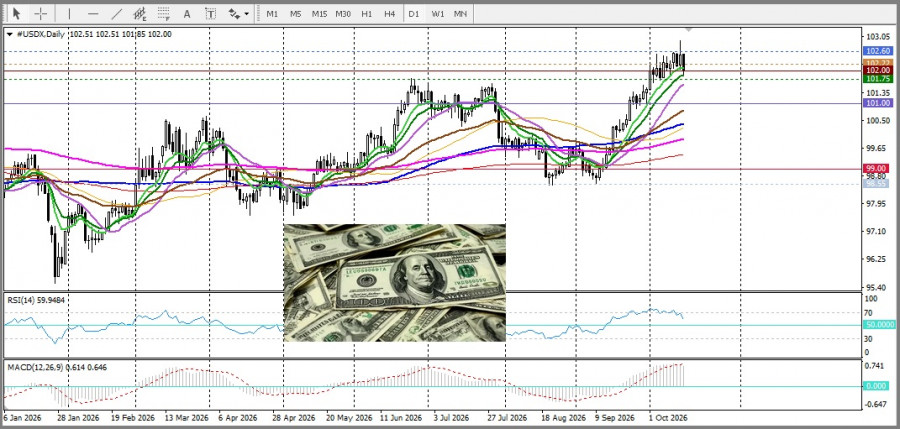The image size is (900, 429).
Task: Click the dollar bills image on chart
Action: (395, 283)
